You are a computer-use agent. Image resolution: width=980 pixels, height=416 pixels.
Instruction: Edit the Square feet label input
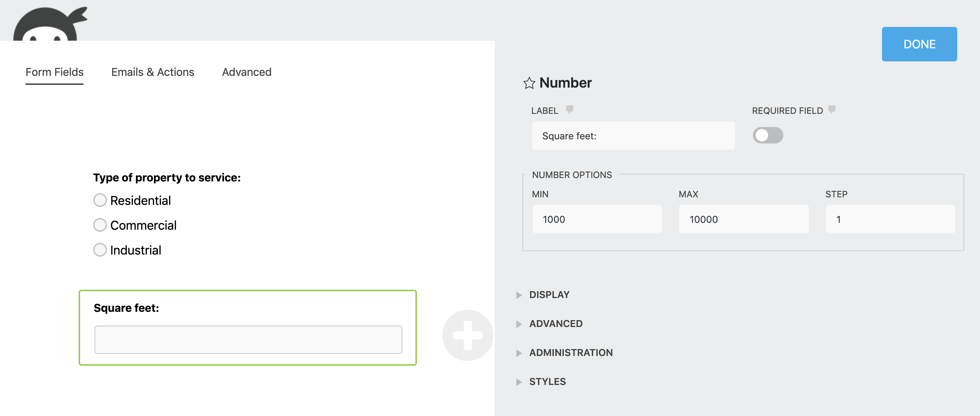coord(633,136)
